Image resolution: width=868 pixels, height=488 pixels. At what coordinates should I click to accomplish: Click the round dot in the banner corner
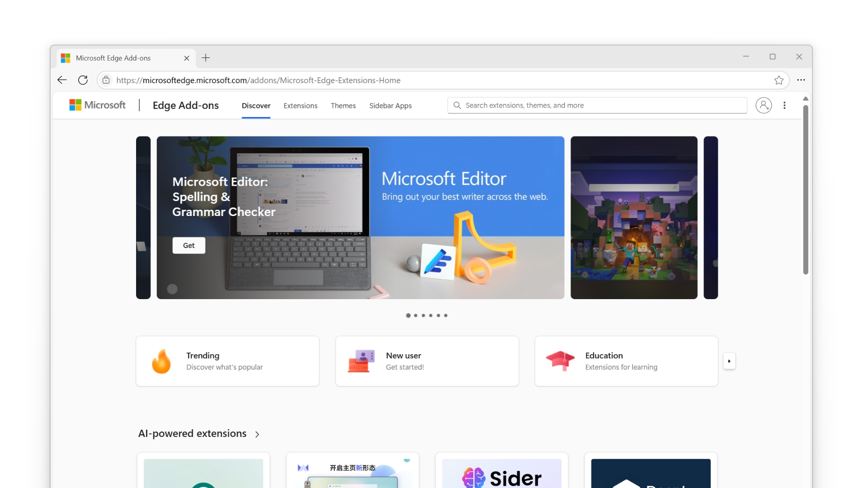(x=172, y=289)
